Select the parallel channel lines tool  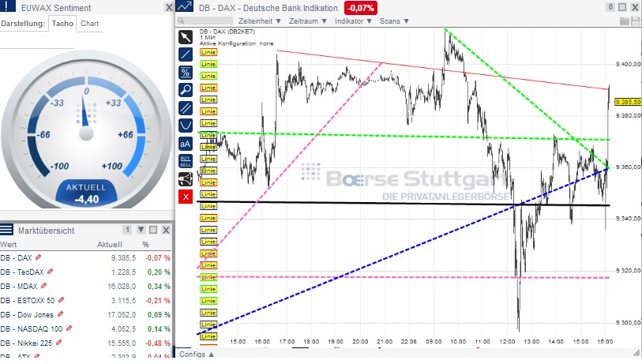click(186, 108)
